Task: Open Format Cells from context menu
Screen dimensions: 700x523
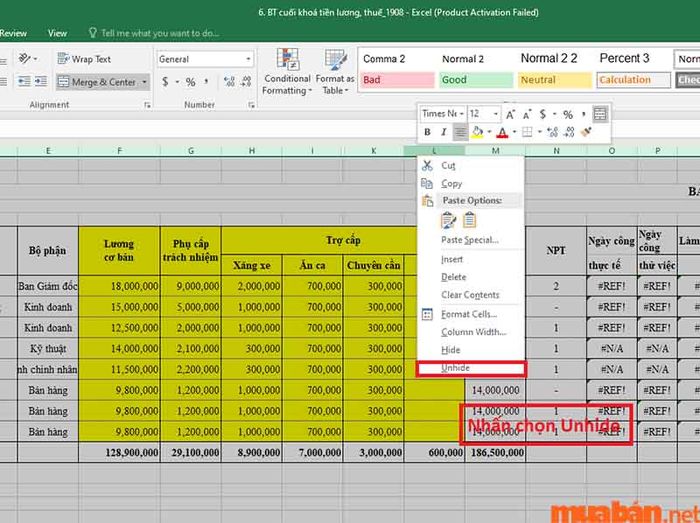Action: click(471, 314)
